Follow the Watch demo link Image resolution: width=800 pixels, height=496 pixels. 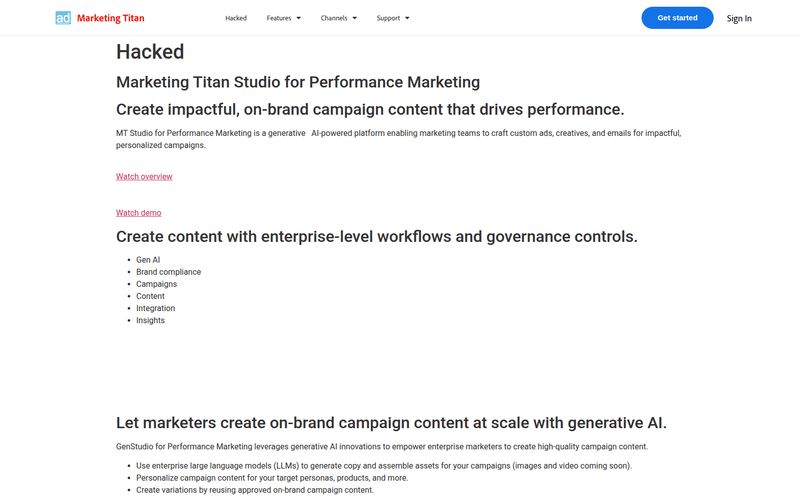coord(138,213)
